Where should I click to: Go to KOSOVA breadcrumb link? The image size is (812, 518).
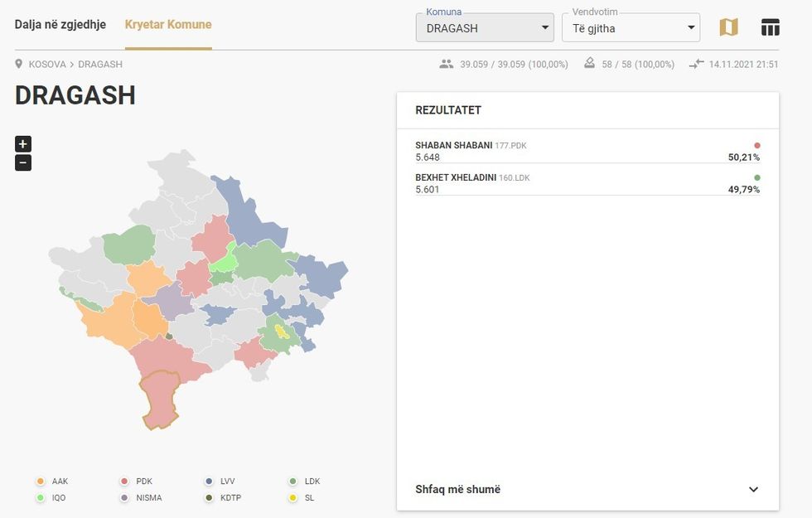click(x=47, y=64)
